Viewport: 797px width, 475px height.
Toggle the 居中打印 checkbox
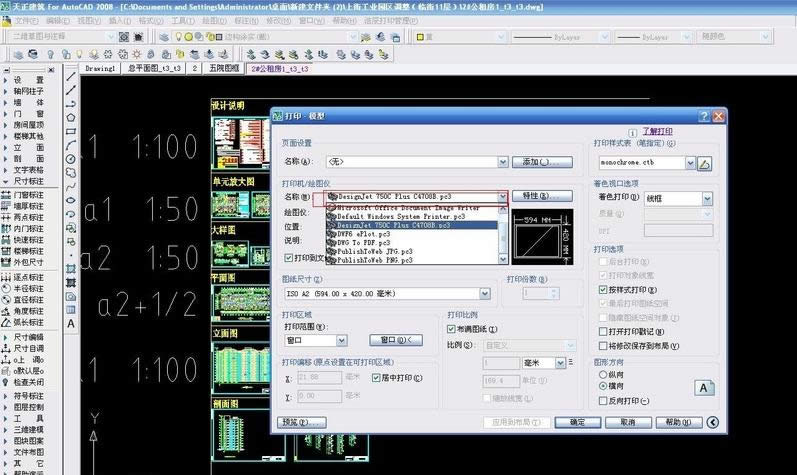[376, 378]
